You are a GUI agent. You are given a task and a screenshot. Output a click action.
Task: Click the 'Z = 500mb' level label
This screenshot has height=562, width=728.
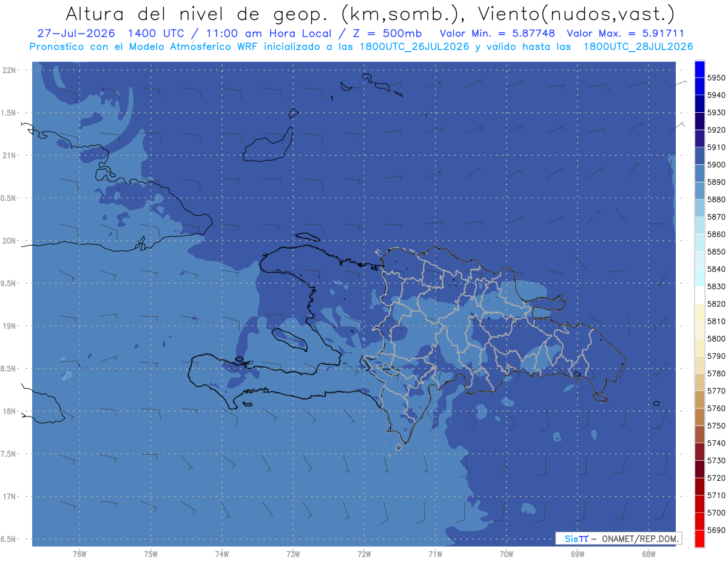tap(388, 34)
